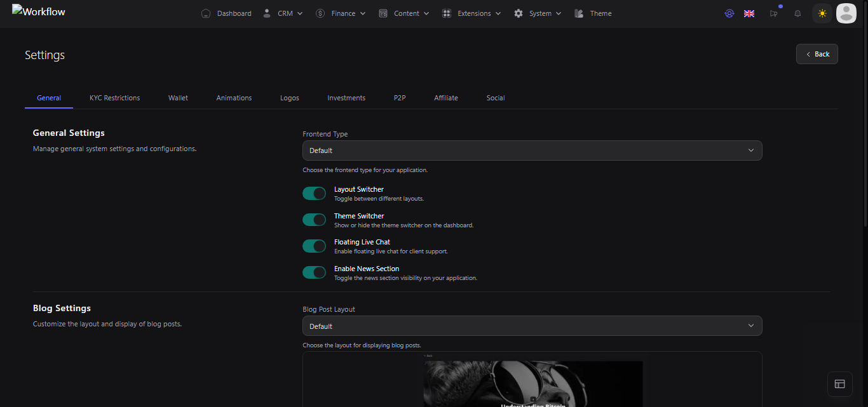
Task: Click the Theme palette icon
Action: pos(579,13)
